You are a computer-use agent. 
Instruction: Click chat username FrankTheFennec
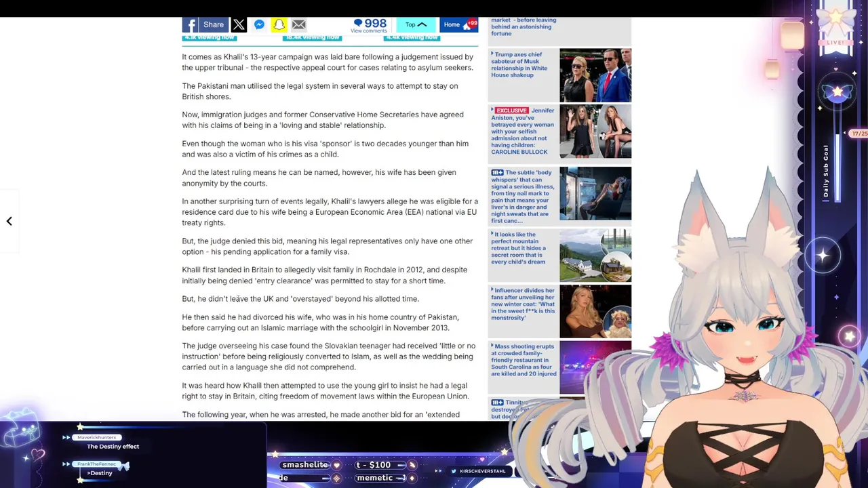coord(97,464)
